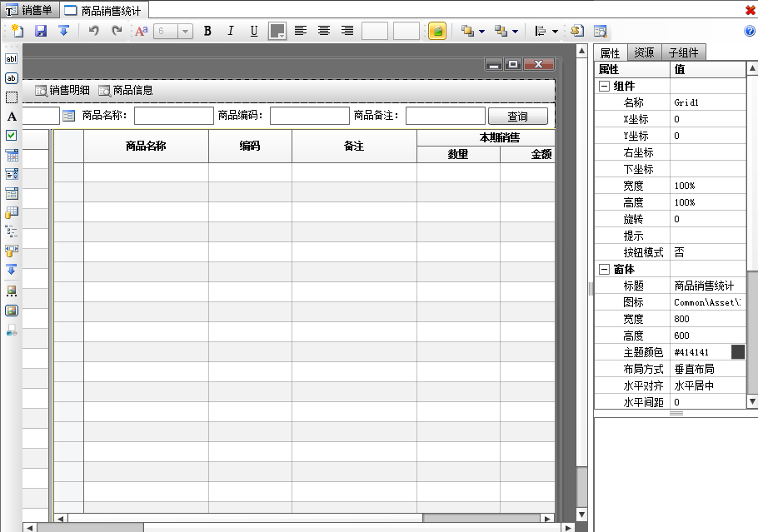The height and width of the screenshot is (532, 758).
Task: Switch to the 商品销售统计 tab
Action: (x=103, y=10)
